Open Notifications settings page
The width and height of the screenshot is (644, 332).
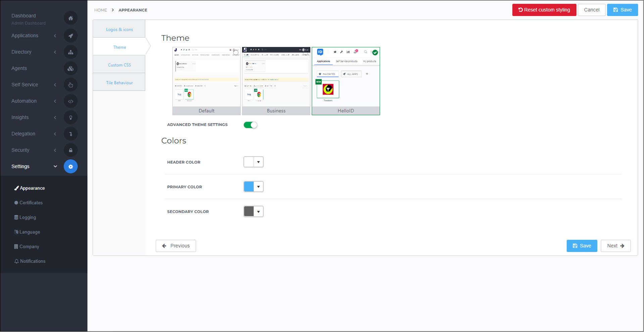click(30, 261)
